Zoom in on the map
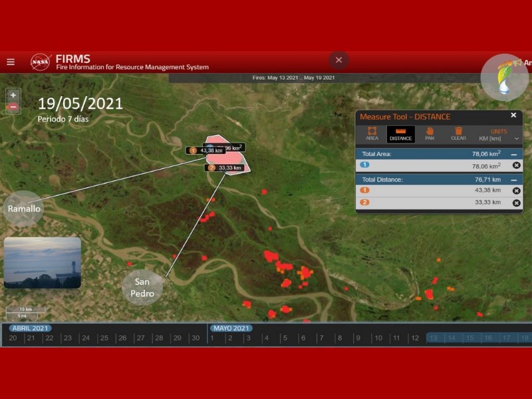This screenshot has width=532, height=399. click(x=13, y=95)
